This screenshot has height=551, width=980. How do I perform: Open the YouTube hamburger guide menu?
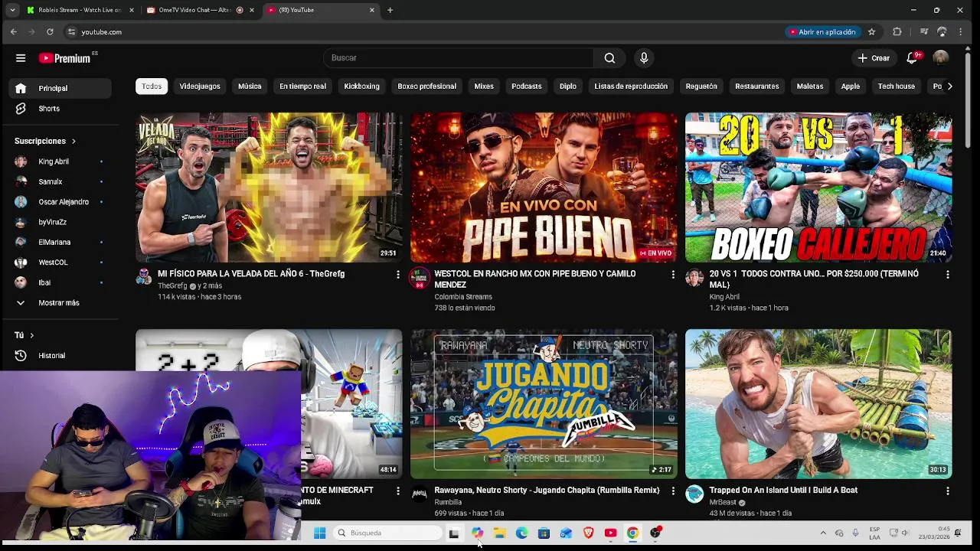[21, 58]
